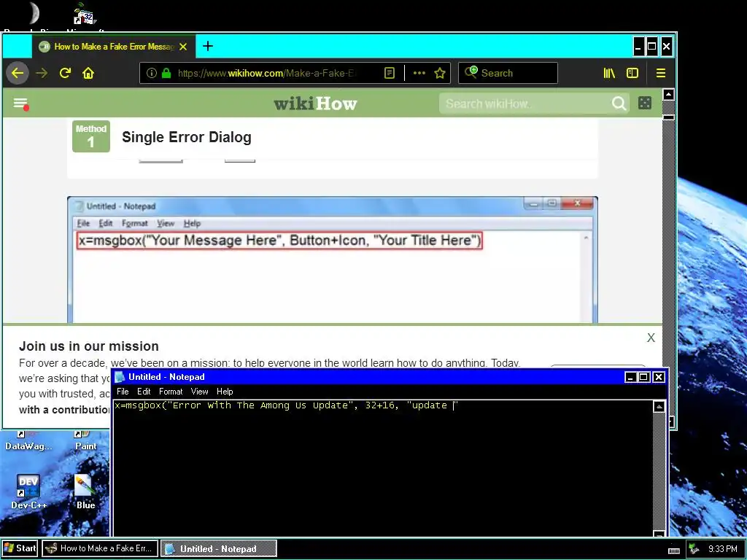Viewport: 747px width, 560px height.
Task: Click the wikiHow random article dice icon
Action: (x=645, y=104)
